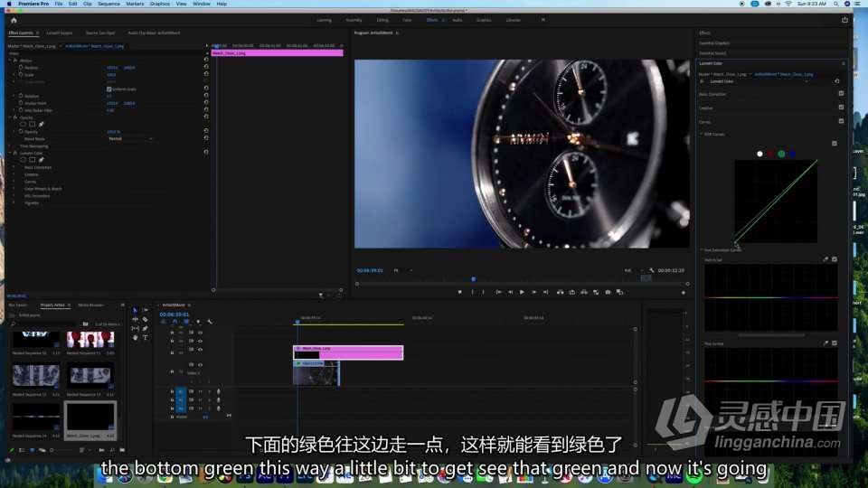Expand Color Wheels & Match section
The height and width of the screenshot is (488, 868).
[x=14, y=189]
